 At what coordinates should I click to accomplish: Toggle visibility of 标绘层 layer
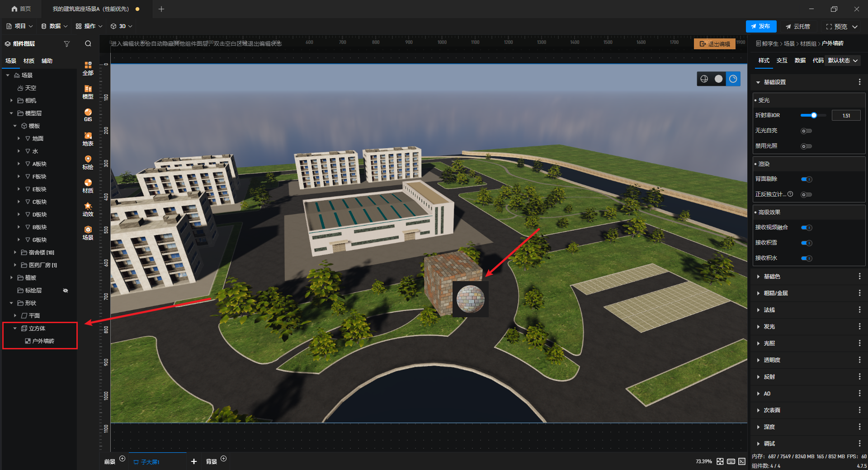[x=66, y=291]
